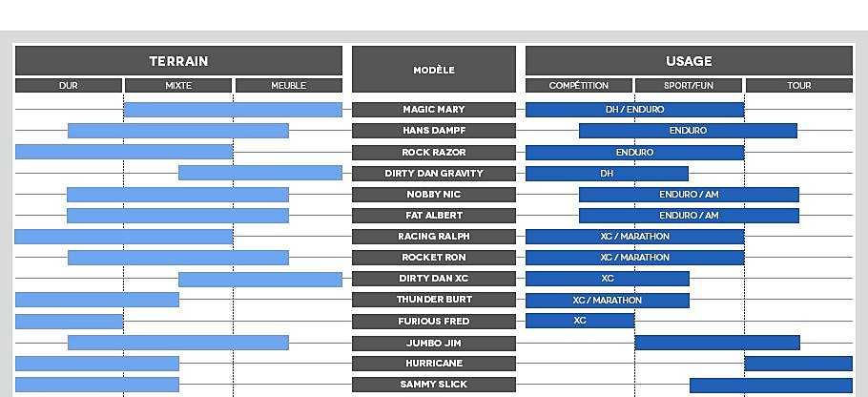This screenshot has width=868, height=397.
Task: Click the RACING RALPH model label
Action: [434, 237]
